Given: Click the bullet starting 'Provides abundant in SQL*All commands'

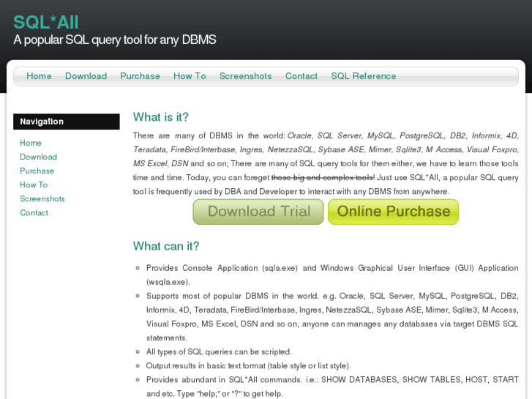Looking at the screenshot, I should pyautogui.click(x=332, y=387).
